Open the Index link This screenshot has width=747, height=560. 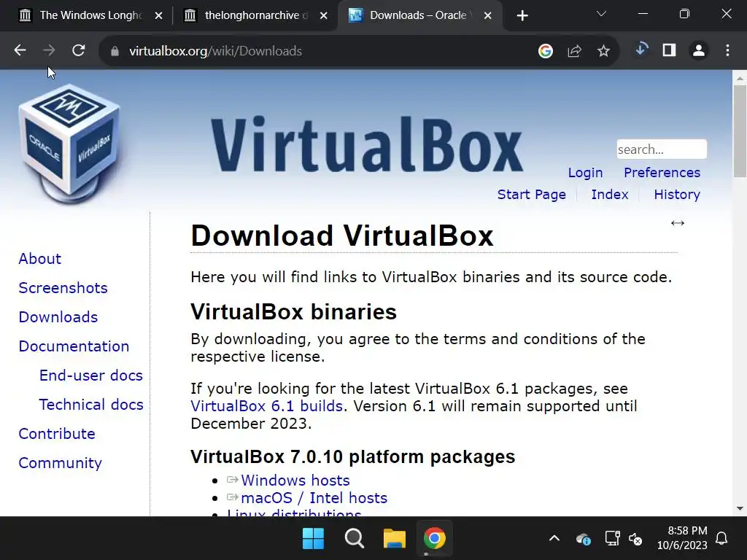pyautogui.click(x=610, y=194)
